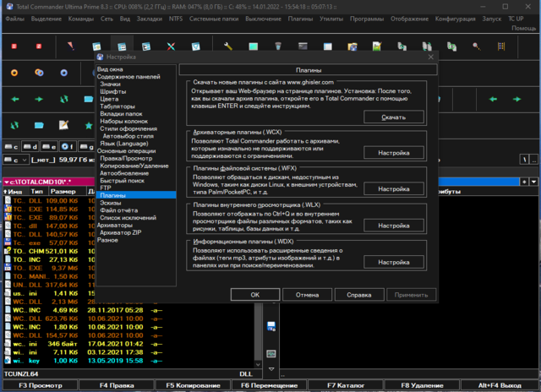Click Настройка for viewer plugins (.WLX)
Screen dimensions: 541x392
(394, 226)
